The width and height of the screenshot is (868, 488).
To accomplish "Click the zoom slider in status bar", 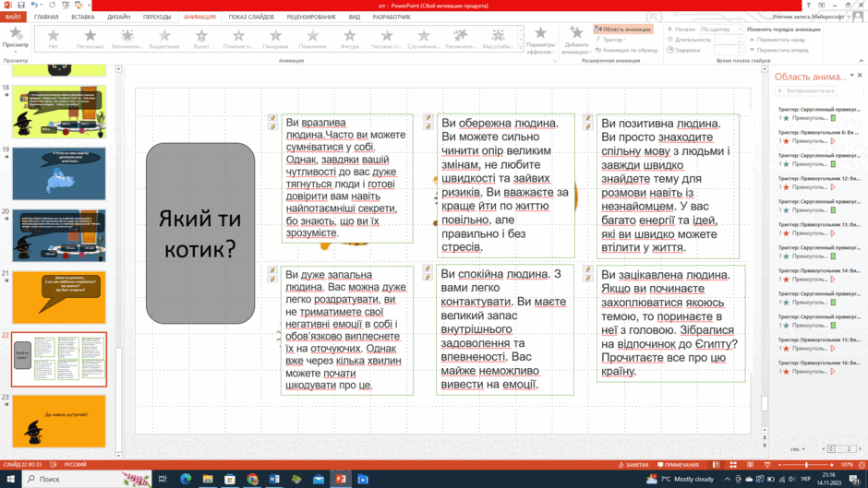I will (806, 465).
